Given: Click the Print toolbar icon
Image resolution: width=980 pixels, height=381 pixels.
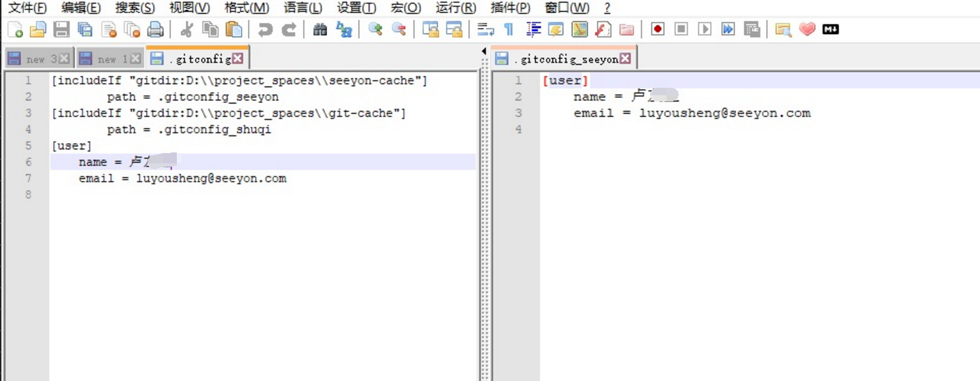Looking at the screenshot, I should tap(156, 29).
